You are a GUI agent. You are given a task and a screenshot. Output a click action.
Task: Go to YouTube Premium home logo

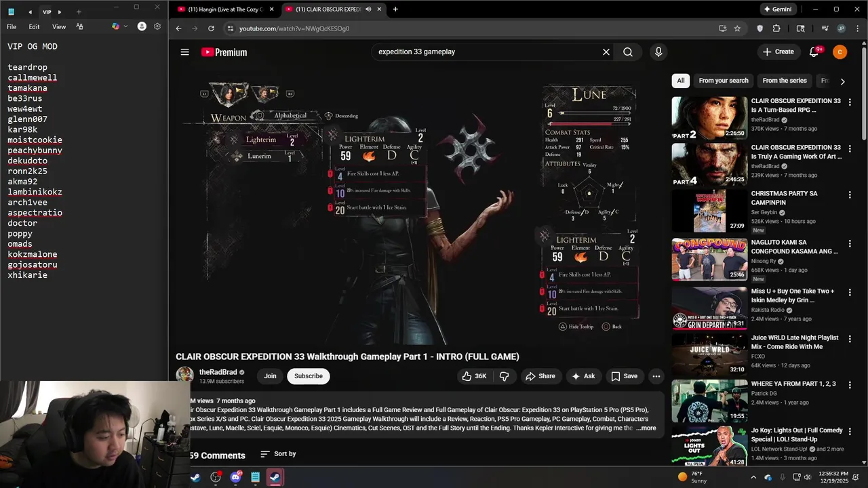tap(224, 52)
